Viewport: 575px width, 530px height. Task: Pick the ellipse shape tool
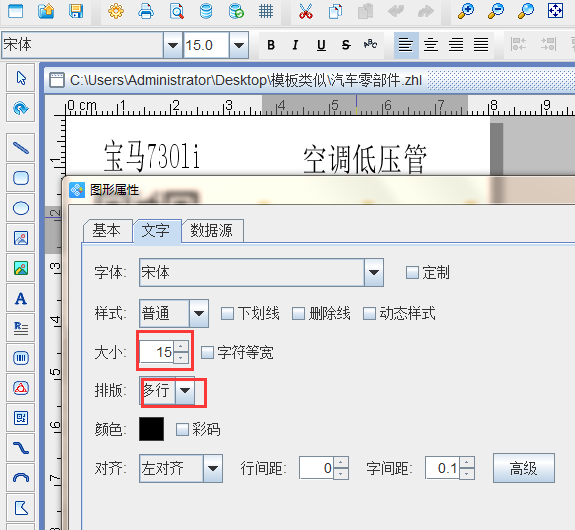tap(21, 208)
